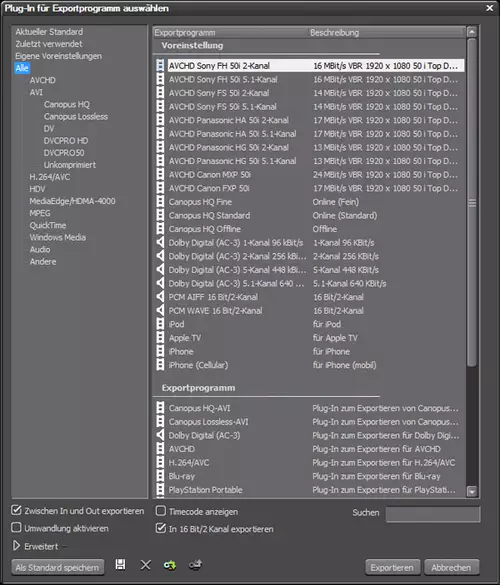Click Beschreibung column header

point(387,33)
